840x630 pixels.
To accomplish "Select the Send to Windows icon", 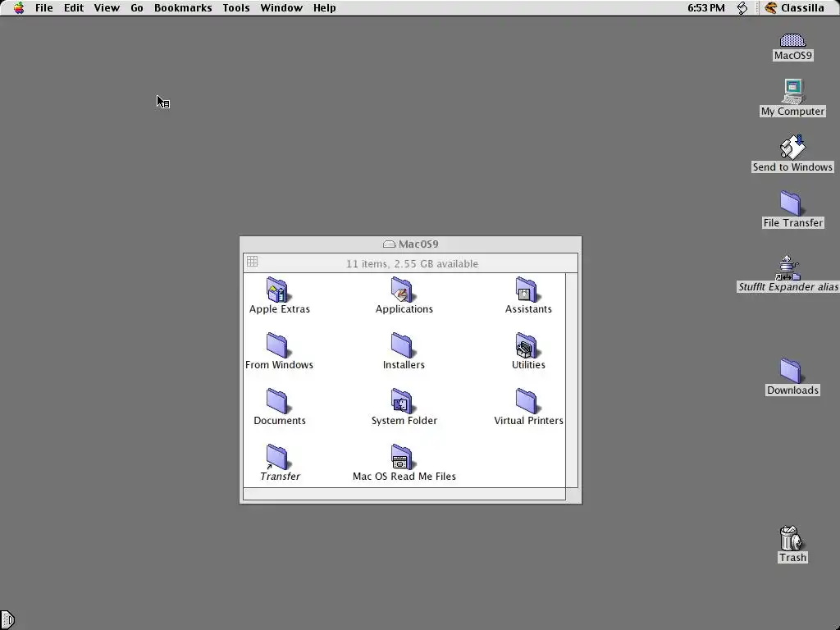I will pyautogui.click(x=792, y=148).
